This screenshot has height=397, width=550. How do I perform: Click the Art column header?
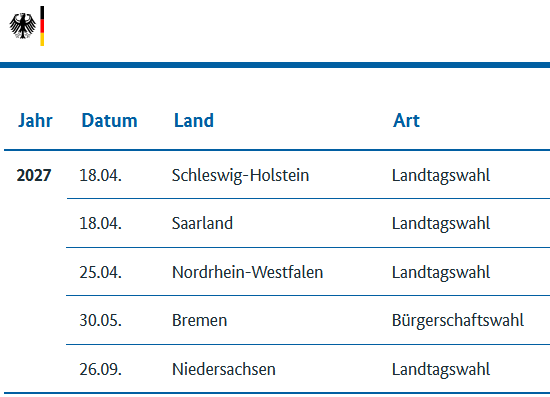tap(406, 120)
